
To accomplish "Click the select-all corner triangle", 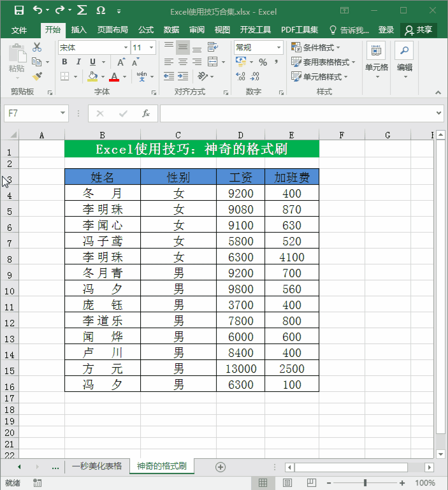I will click(13, 134).
